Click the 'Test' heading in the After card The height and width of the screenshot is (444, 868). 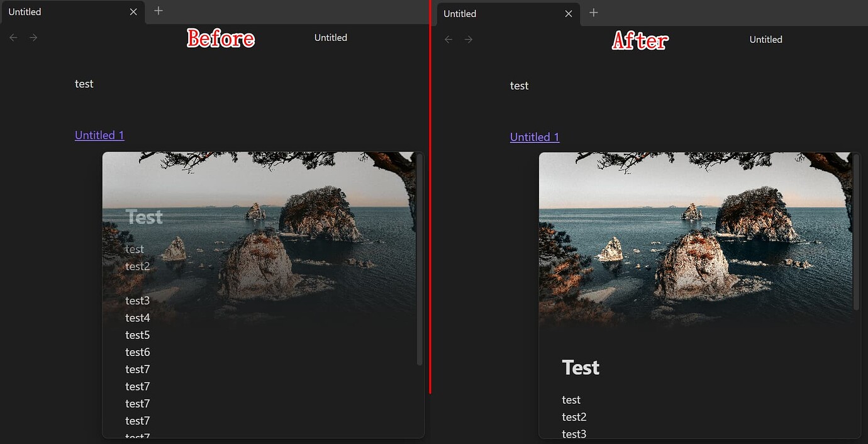(580, 367)
